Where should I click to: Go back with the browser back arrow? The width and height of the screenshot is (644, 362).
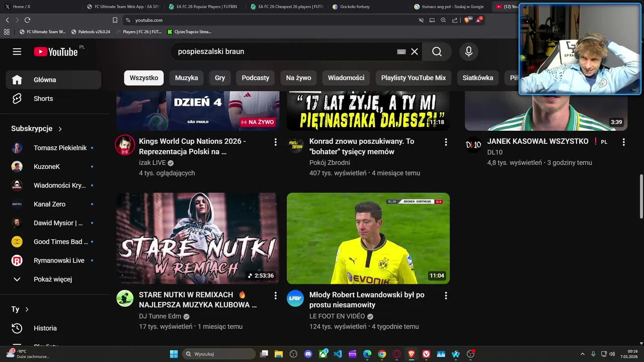click(8, 20)
